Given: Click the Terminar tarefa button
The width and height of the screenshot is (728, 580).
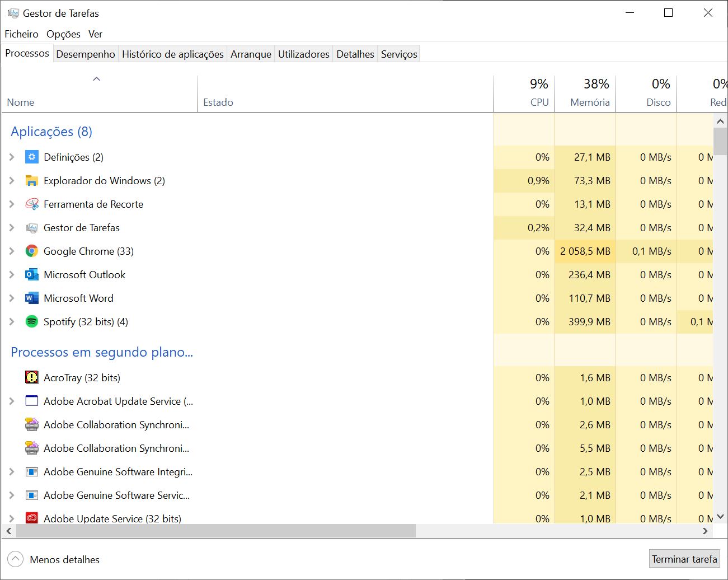Looking at the screenshot, I should tap(684, 559).
